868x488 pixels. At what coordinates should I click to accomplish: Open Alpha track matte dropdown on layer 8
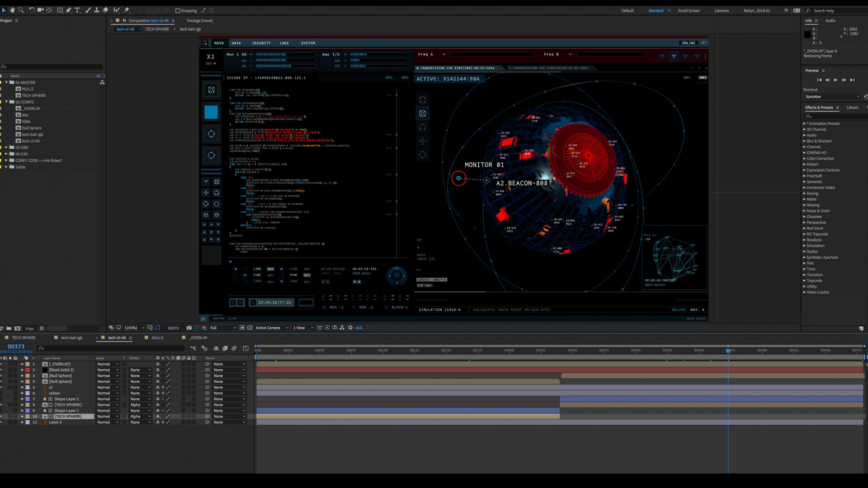pos(141,405)
